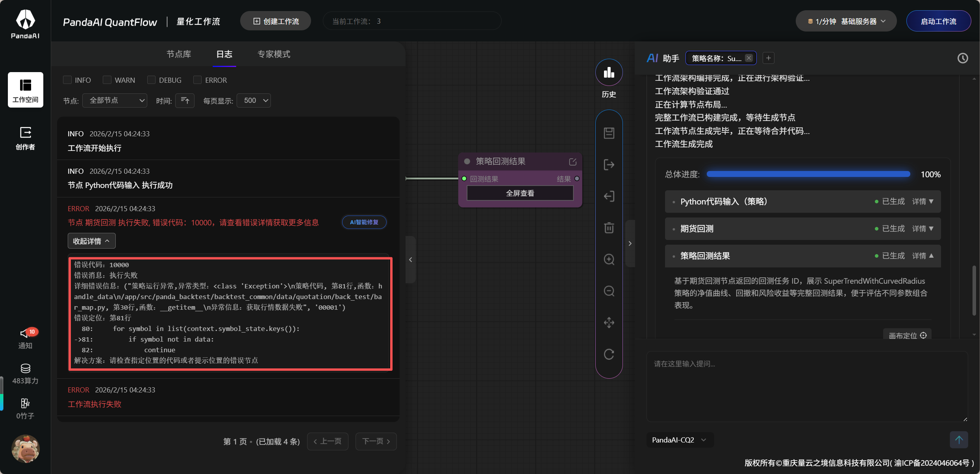Image resolution: width=980 pixels, height=474 pixels.
Task: Enable the WARN log filter
Action: (107, 80)
